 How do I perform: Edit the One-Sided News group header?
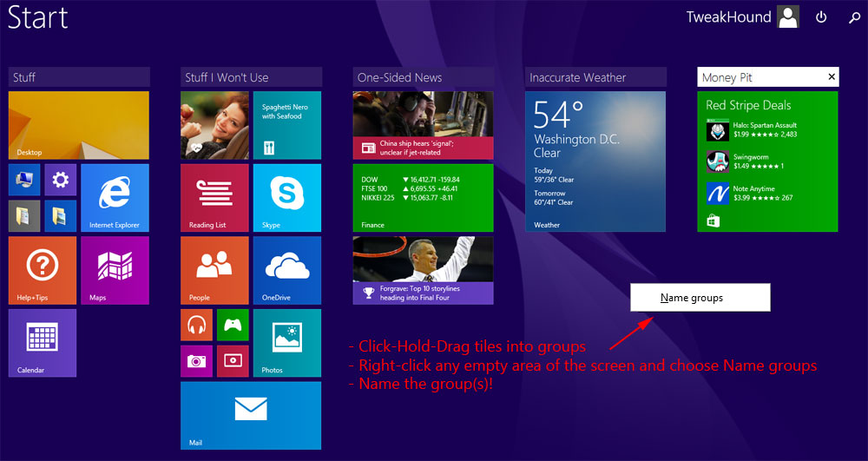424,77
